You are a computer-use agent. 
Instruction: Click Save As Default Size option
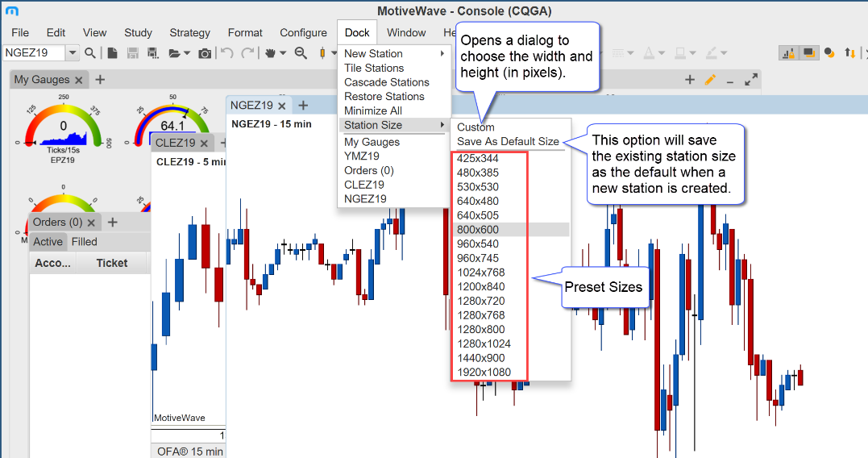coord(508,141)
